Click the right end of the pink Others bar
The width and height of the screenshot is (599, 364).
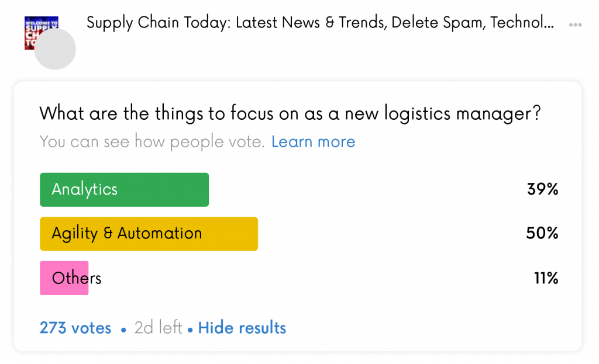click(85, 278)
